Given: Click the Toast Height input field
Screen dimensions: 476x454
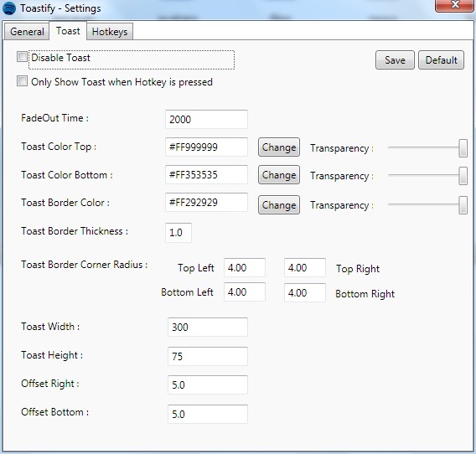Looking at the screenshot, I should 208,356.
